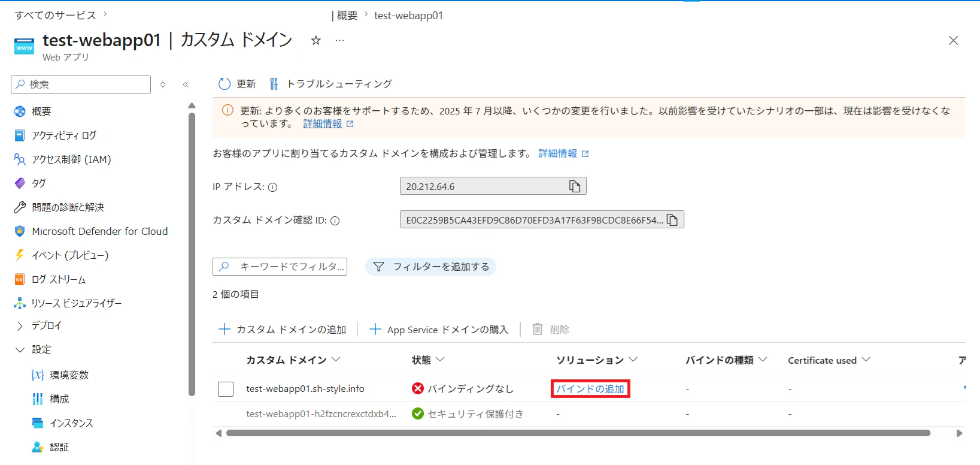This screenshot has width=980, height=465.
Task: Collapse the 設定 section in sidebar
Action: coord(20,349)
